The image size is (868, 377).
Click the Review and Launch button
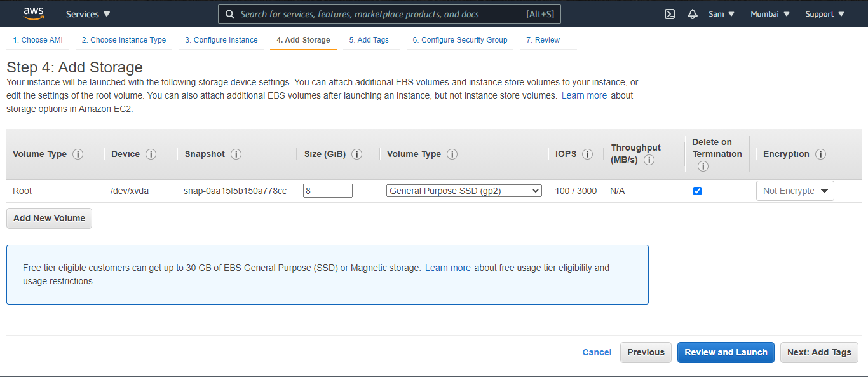pos(726,352)
